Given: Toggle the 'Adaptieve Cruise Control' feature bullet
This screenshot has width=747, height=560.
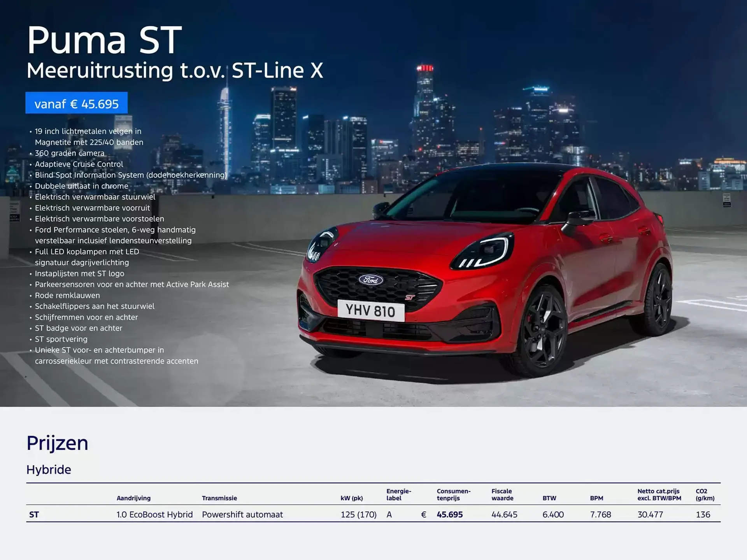Looking at the screenshot, I should [78, 164].
